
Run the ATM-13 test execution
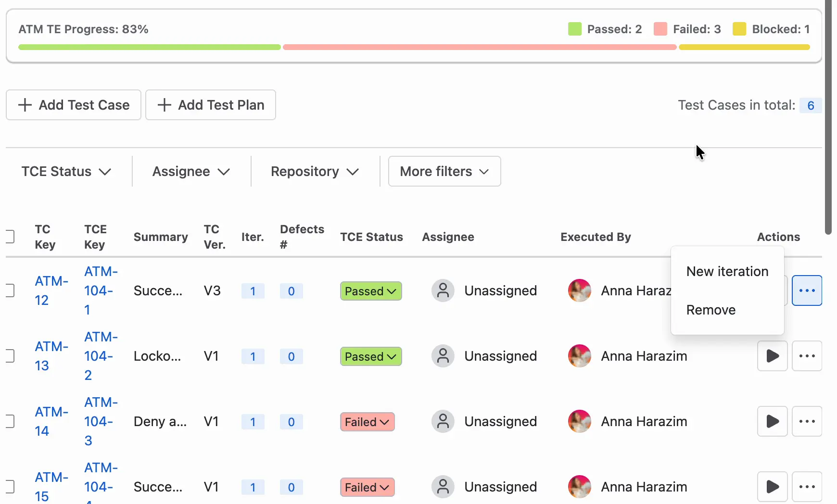[x=772, y=356]
